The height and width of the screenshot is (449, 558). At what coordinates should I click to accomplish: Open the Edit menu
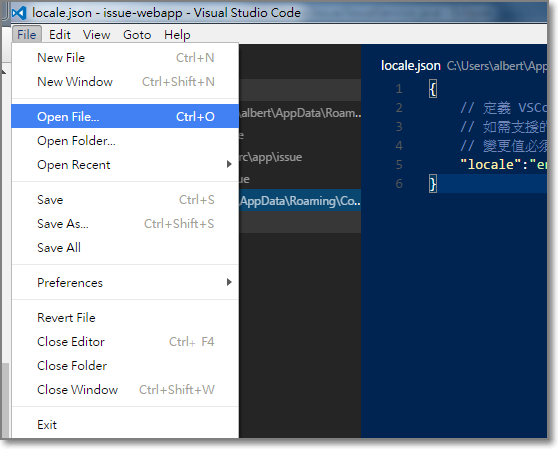[x=59, y=35]
